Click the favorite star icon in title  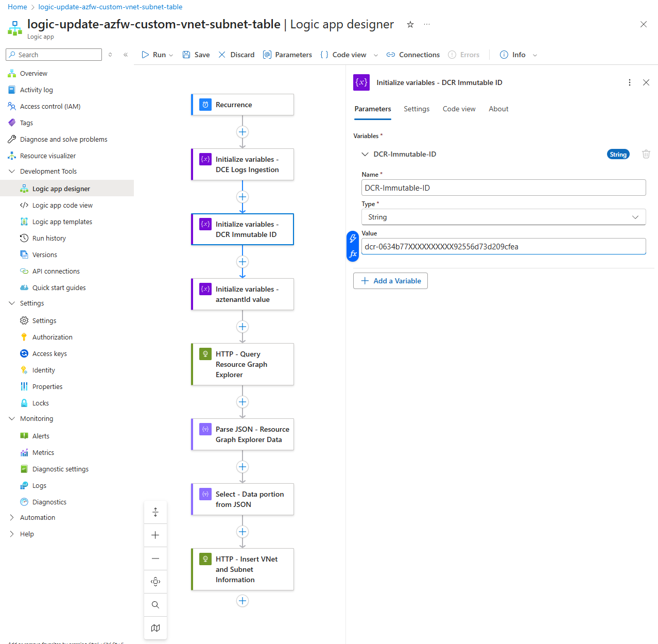pyautogui.click(x=410, y=24)
